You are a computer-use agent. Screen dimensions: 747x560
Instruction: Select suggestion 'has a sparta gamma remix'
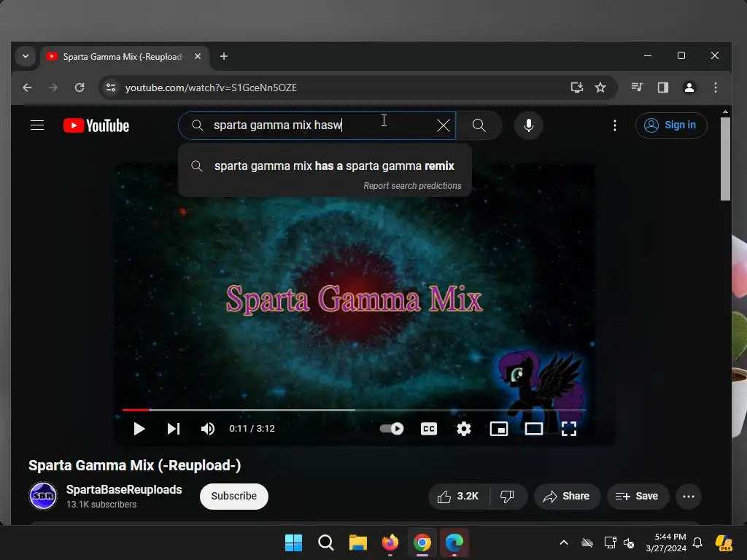[325, 166]
